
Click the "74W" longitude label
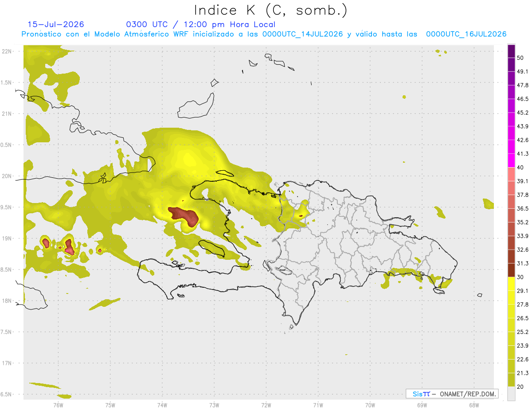[x=162, y=405]
